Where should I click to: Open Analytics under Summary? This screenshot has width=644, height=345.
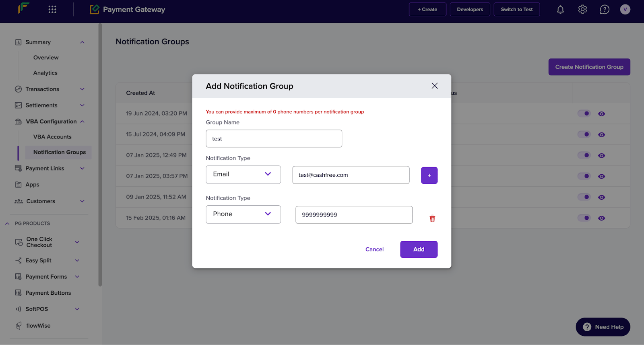[x=45, y=73]
